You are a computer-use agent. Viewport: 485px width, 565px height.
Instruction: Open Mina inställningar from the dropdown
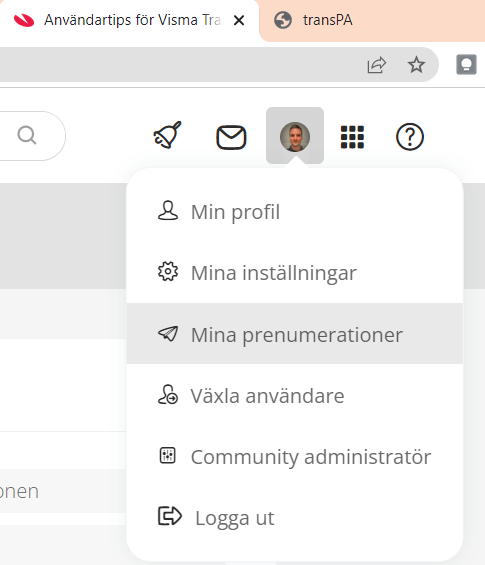point(294,273)
